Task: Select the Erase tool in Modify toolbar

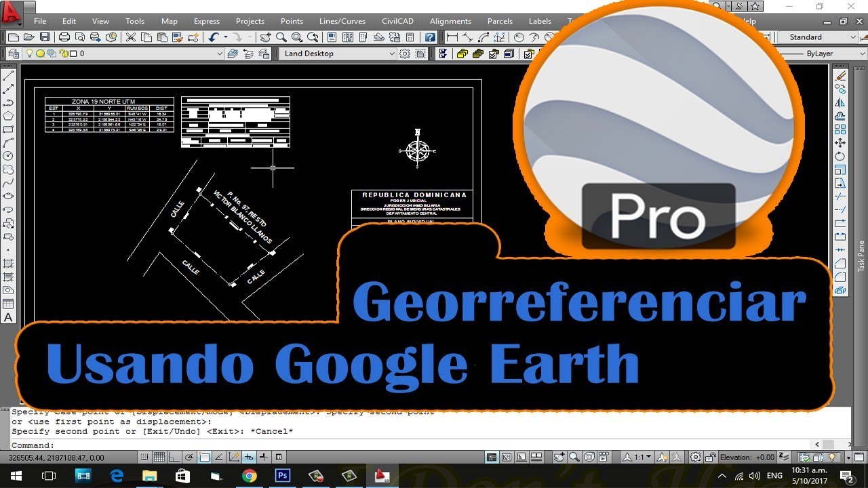Action: click(x=840, y=76)
